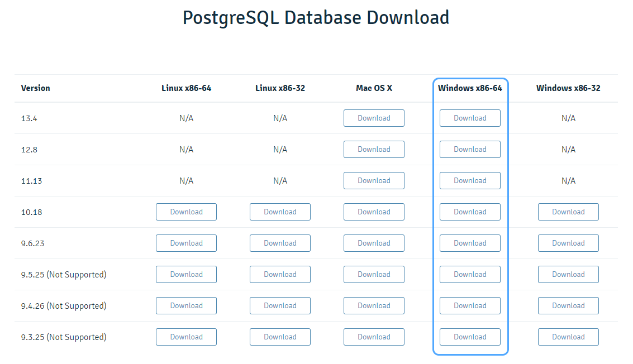Image resolution: width=633 pixels, height=364 pixels.
Task: Download version 9.6.23 for Windows x86-32
Action: point(568,243)
